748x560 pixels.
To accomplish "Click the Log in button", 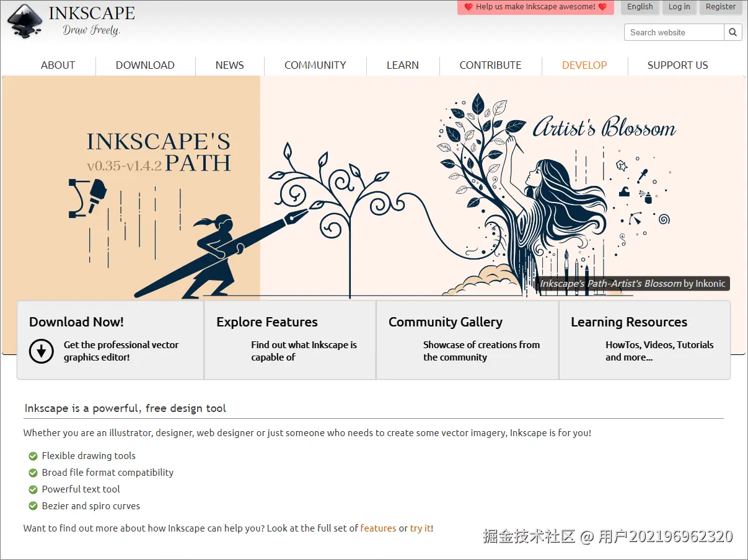I will pyautogui.click(x=679, y=7).
